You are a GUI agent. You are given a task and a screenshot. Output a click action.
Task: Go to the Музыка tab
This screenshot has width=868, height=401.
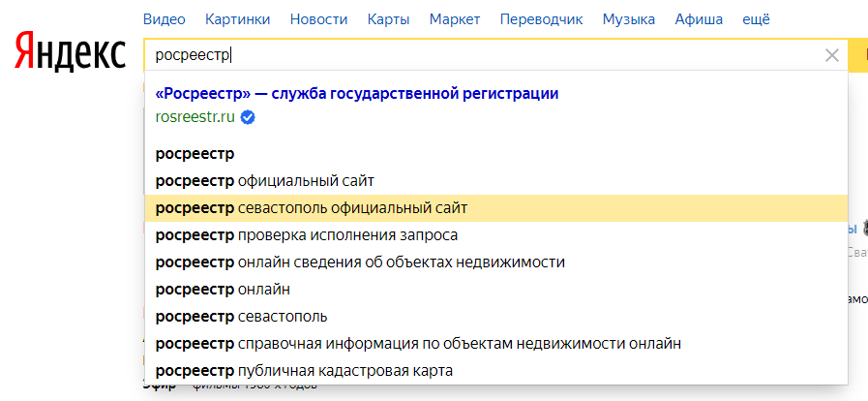629,20
